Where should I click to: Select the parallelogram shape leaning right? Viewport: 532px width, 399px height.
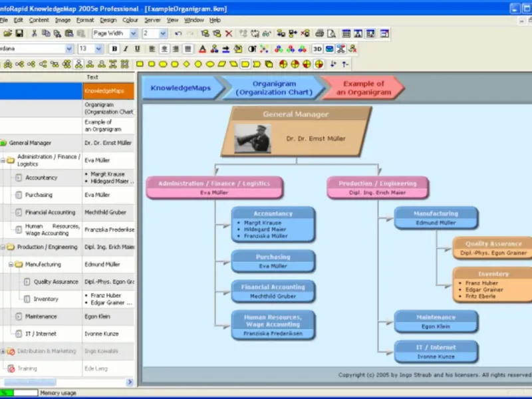[x=222, y=64]
